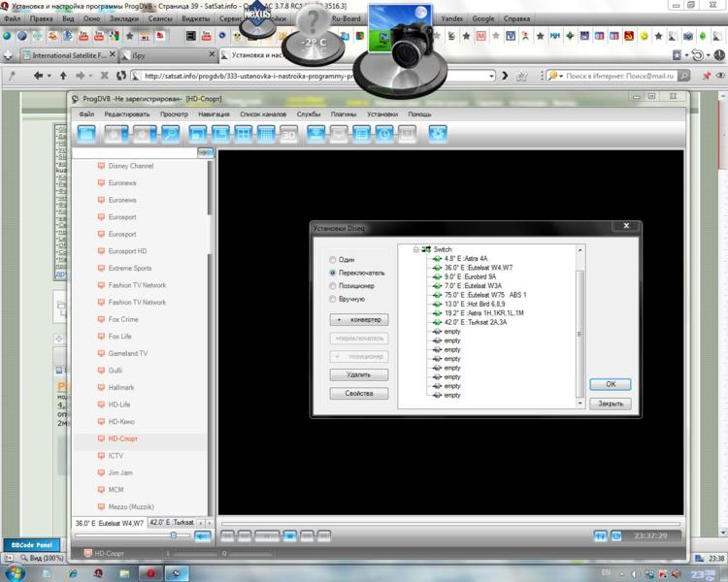Click HD-Спорт channel icon in list

101,438
